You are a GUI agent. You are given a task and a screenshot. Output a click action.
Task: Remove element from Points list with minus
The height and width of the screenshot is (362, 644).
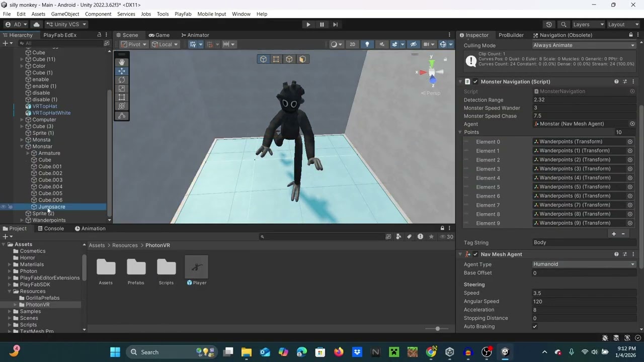[623, 234]
